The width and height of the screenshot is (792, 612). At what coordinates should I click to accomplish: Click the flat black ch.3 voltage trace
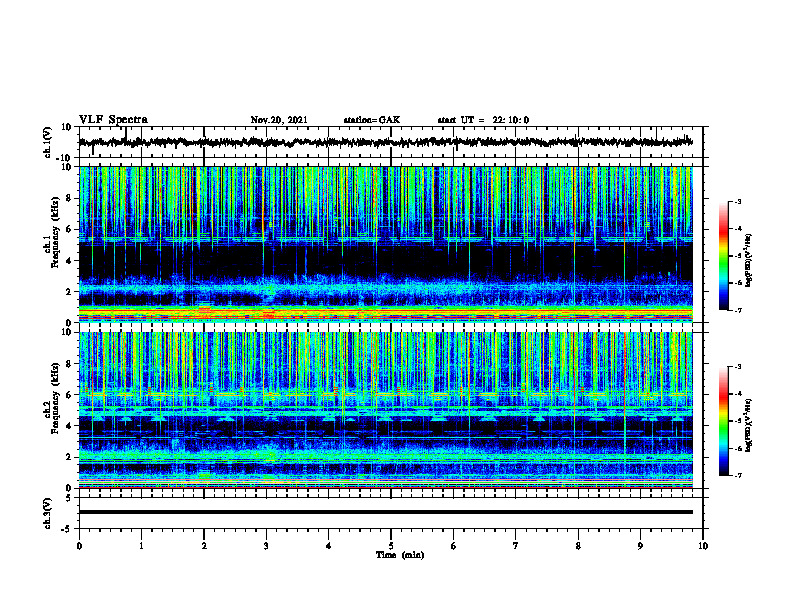coord(385,512)
